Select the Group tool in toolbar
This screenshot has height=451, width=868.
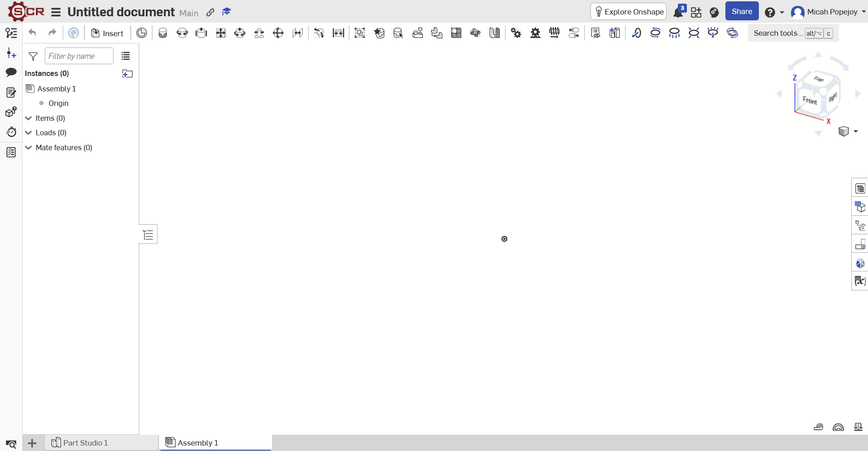click(x=360, y=33)
